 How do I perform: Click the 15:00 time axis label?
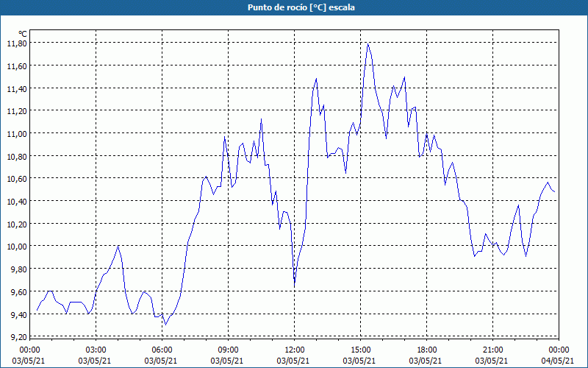(x=361, y=350)
